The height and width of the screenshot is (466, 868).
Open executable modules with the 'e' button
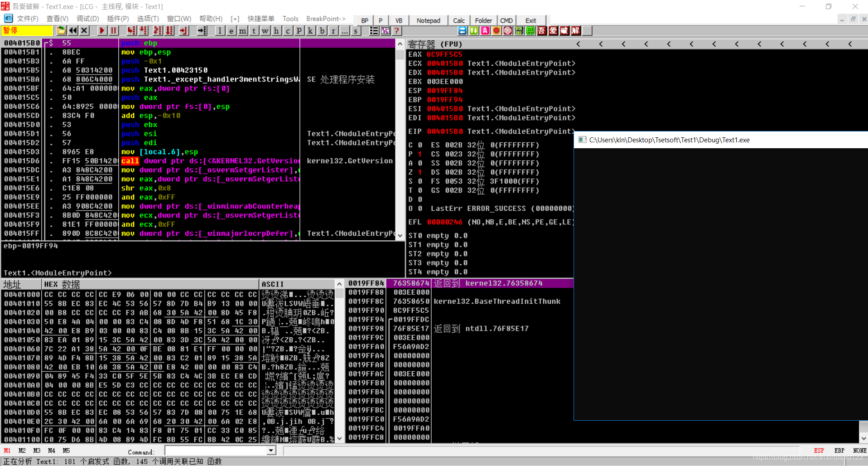[231, 30]
